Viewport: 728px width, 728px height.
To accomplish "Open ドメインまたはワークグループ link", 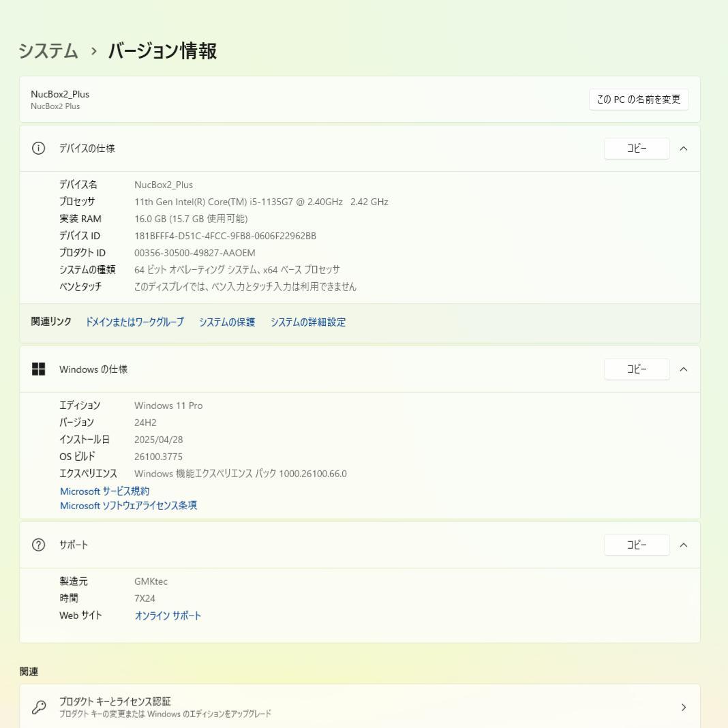I will 136,322.
